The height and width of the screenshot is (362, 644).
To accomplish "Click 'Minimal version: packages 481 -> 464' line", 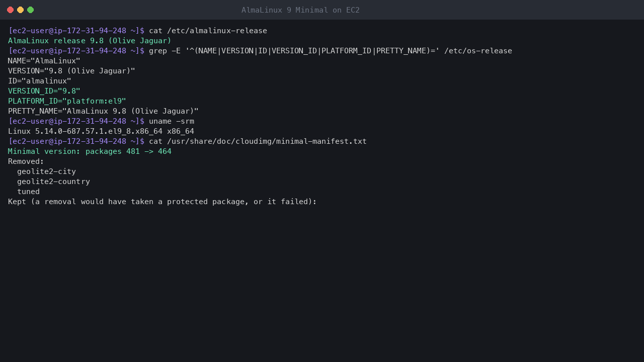I will point(90,151).
